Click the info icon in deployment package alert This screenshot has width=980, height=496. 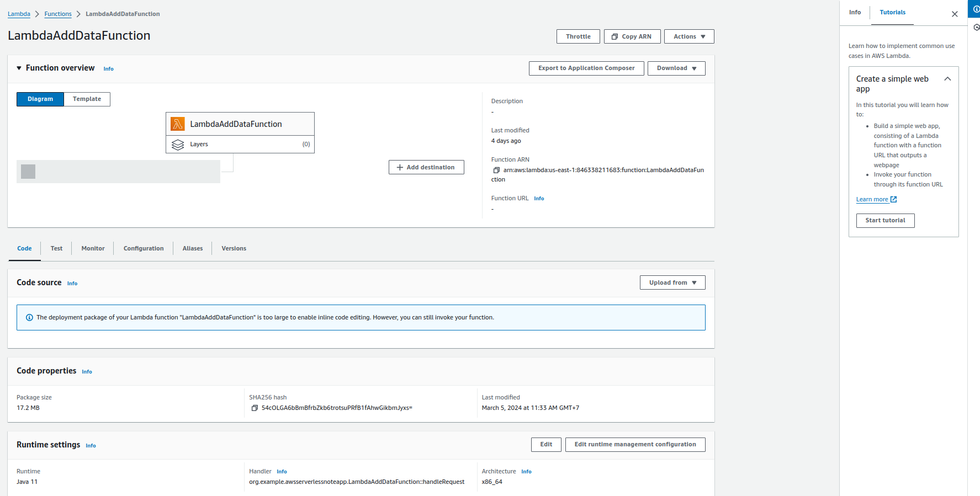29,318
